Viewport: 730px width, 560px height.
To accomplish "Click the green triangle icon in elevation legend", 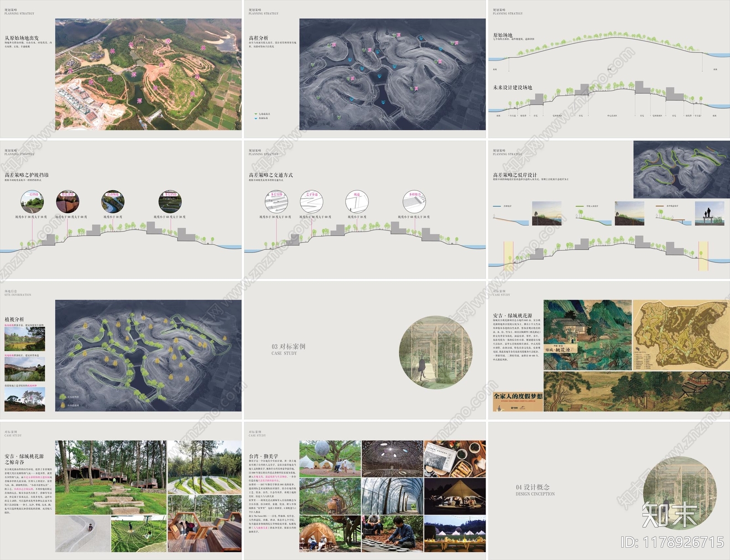I will pyautogui.click(x=256, y=114).
